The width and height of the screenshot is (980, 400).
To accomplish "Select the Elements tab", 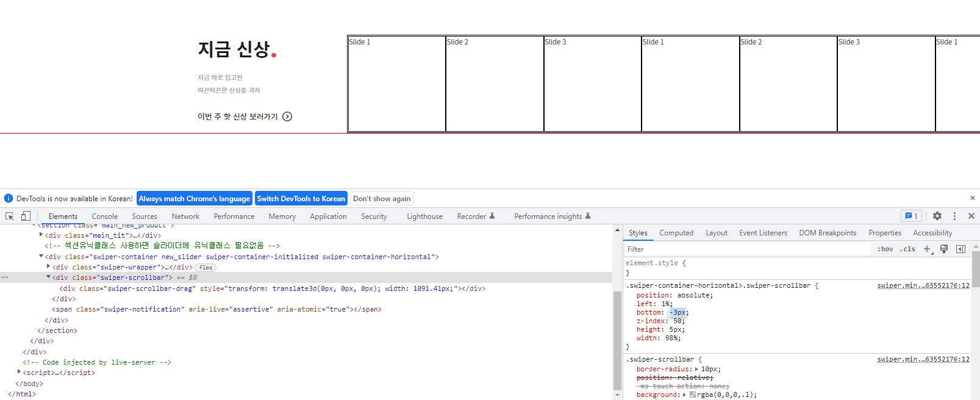I will click(x=63, y=216).
